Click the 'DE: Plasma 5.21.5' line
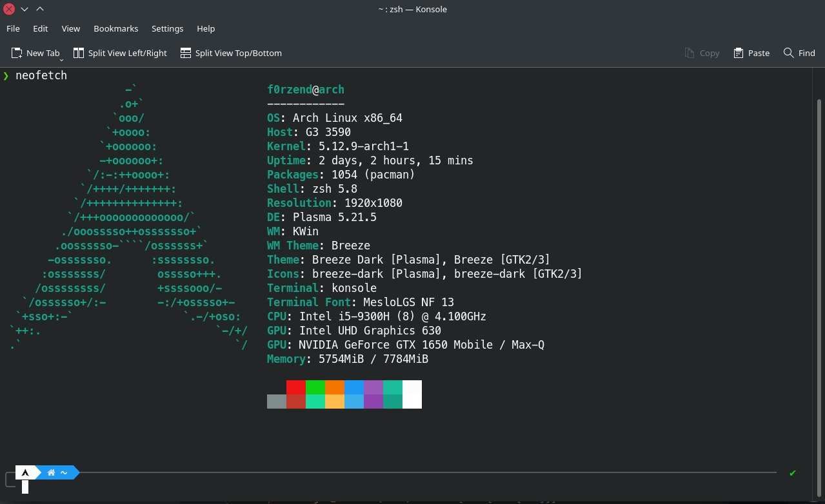 click(x=322, y=217)
